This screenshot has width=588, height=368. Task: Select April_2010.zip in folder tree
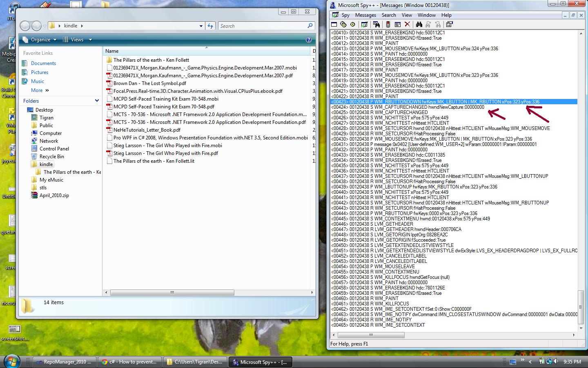click(x=54, y=195)
